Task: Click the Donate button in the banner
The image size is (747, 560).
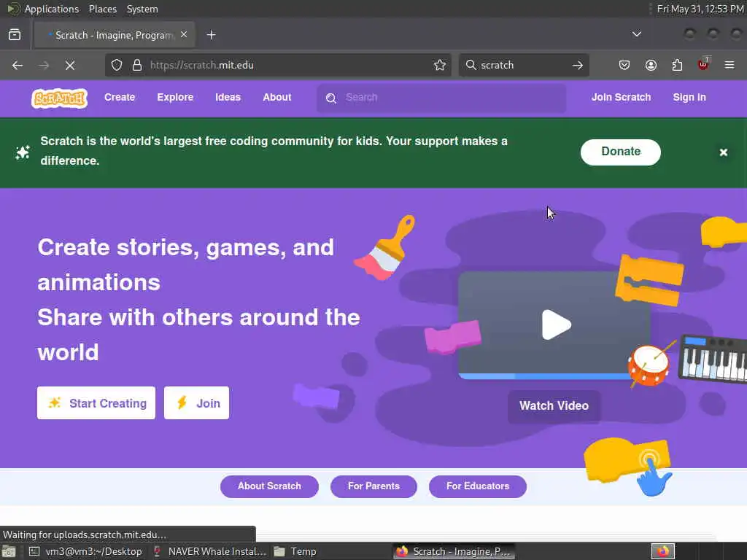Action: point(620,152)
